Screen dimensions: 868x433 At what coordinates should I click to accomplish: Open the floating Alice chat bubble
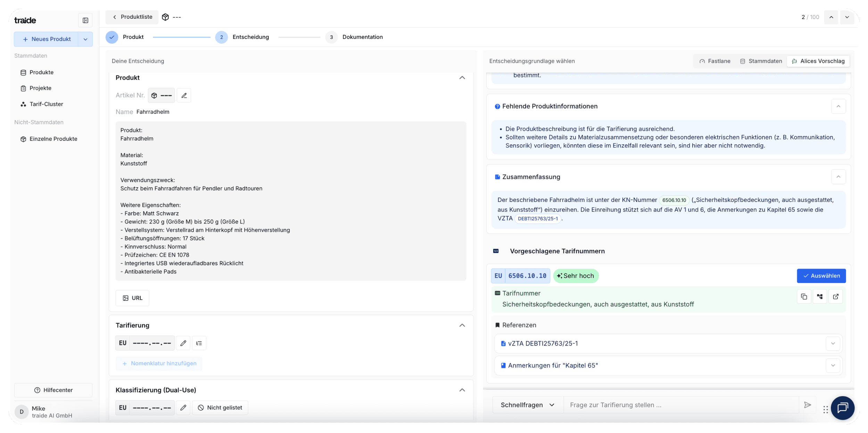pos(843,408)
